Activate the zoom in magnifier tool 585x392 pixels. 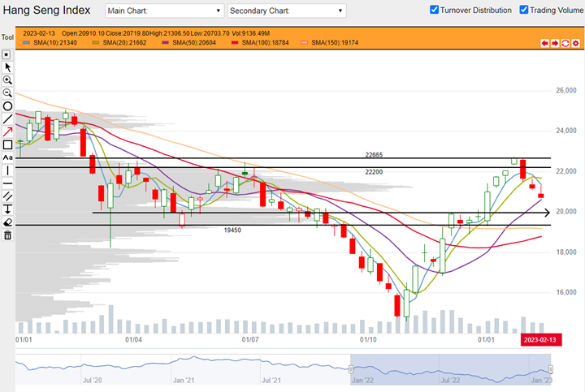point(7,80)
